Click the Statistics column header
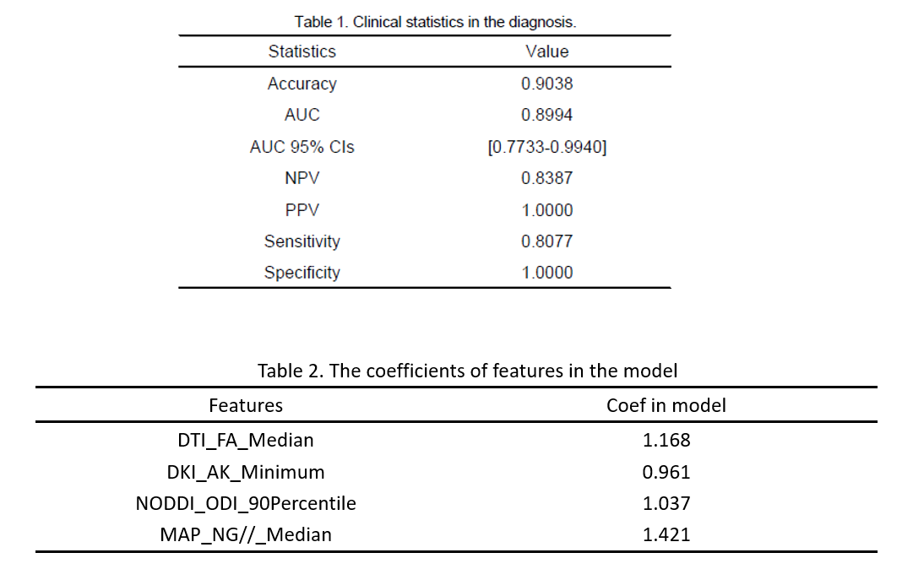 click(302, 51)
